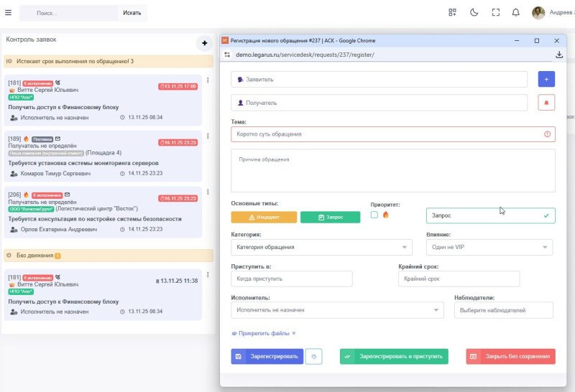Click Закрыть без сохранения button
Image resolution: width=575 pixels, height=392 pixels.
click(510, 356)
